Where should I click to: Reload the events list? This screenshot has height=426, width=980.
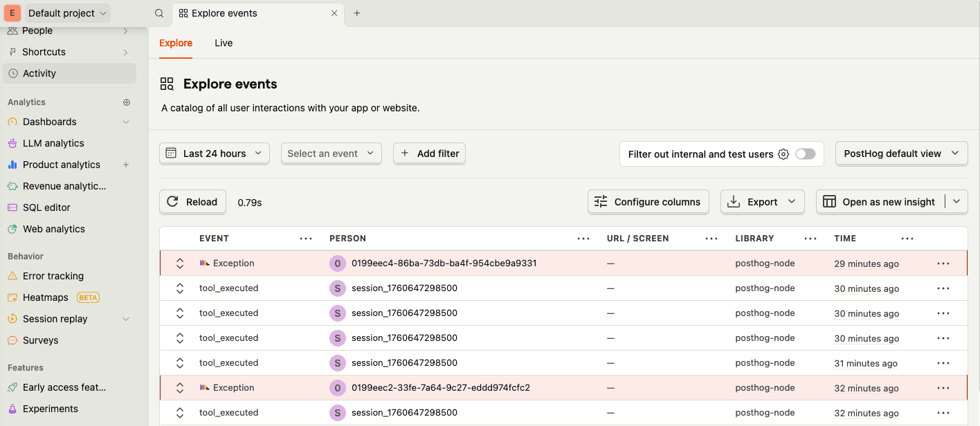pyautogui.click(x=192, y=201)
